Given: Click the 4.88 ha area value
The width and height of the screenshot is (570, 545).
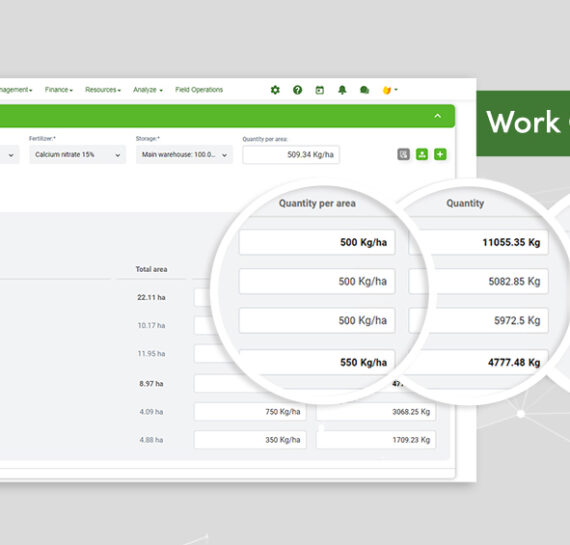Looking at the screenshot, I should (151, 440).
